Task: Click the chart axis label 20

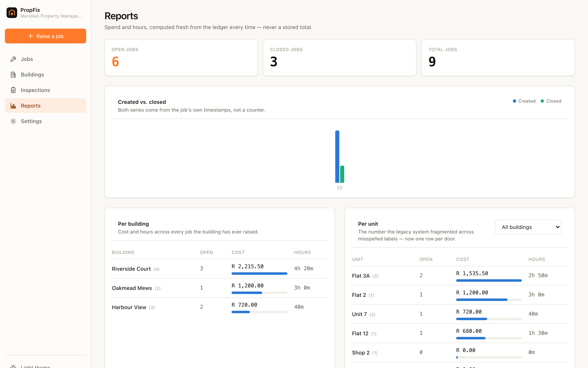Action: coord(340,188)
